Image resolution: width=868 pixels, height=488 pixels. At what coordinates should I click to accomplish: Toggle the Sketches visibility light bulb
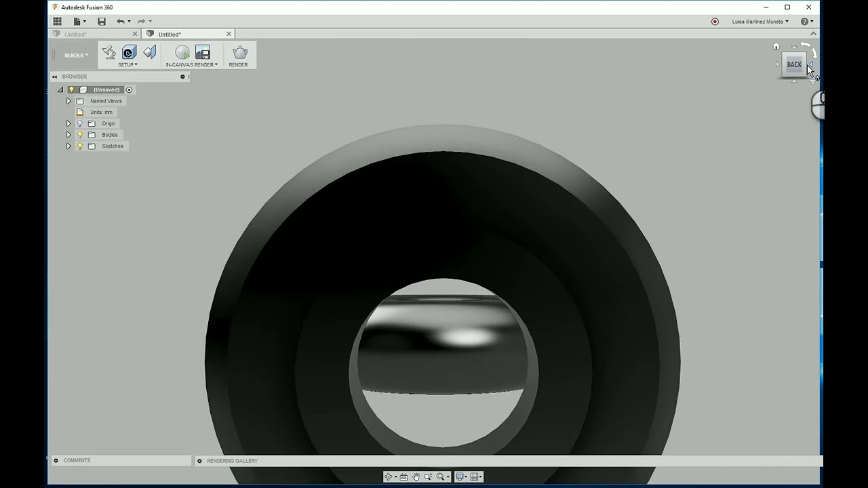point(79,146)
